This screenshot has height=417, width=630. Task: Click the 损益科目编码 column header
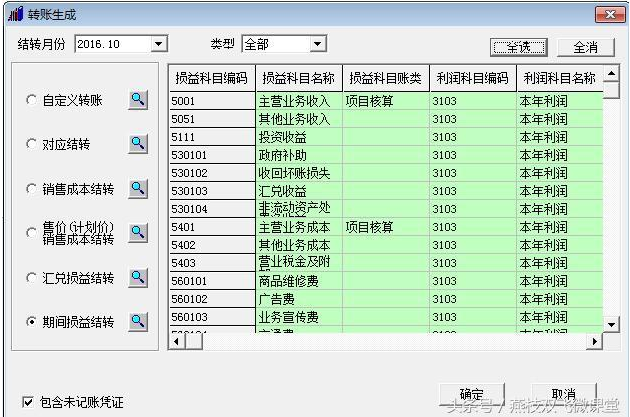point(212,79)
